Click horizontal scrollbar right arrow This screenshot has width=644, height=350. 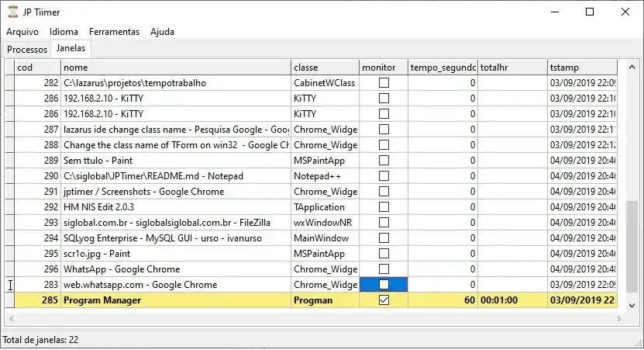[619, 318]
